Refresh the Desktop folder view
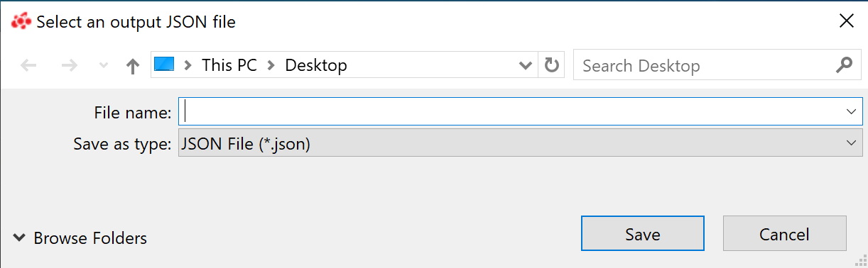The height and width of the screenshot is (268, 868). pos(551,66)
